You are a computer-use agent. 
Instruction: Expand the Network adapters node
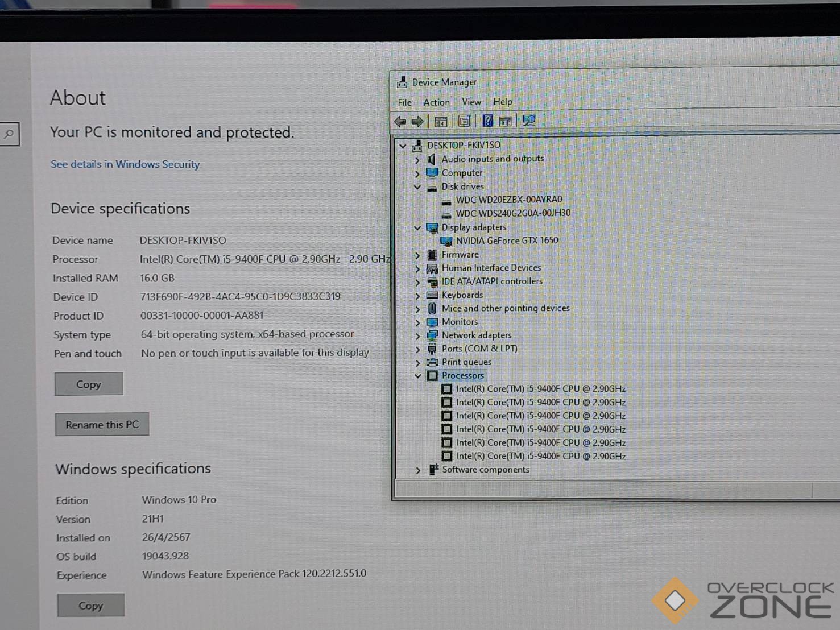[x=418, y=335]
